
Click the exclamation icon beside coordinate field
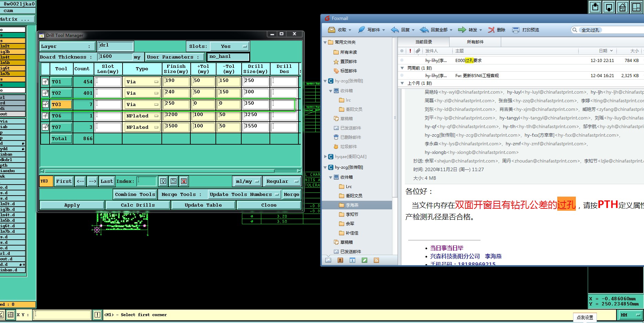[x=97, y=315]
